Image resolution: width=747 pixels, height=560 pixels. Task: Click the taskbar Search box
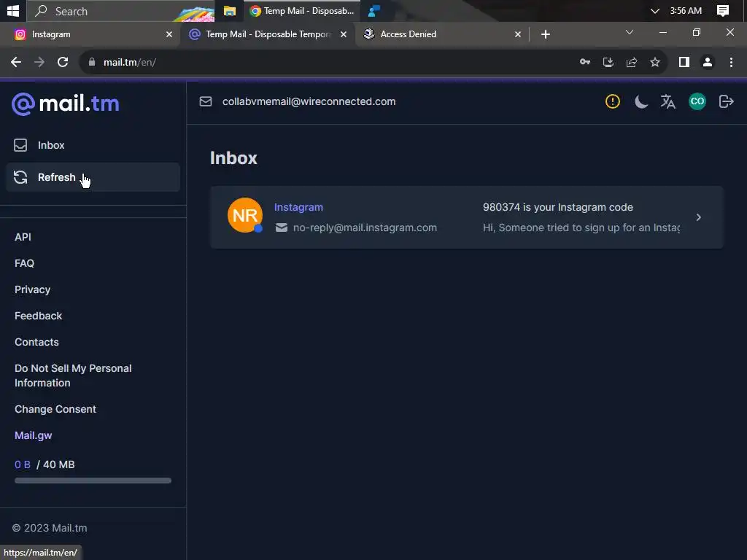point(120,10)
